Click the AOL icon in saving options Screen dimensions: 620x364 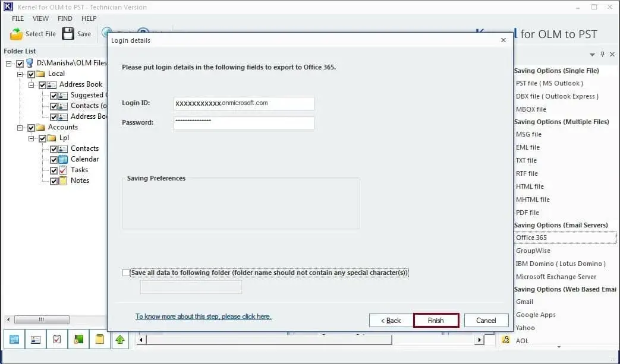506,340
